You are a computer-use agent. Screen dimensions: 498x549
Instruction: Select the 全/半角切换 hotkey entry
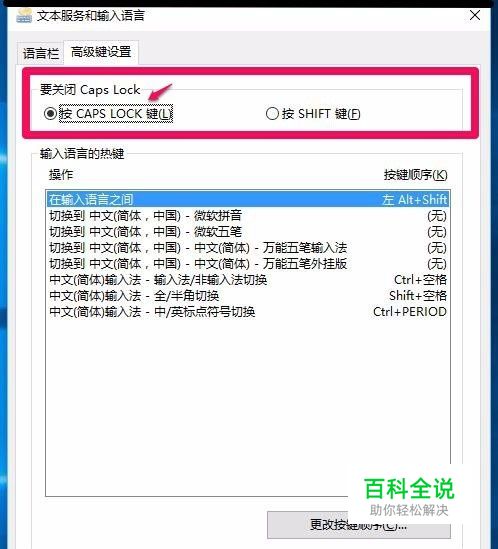(x=248, y=296)
